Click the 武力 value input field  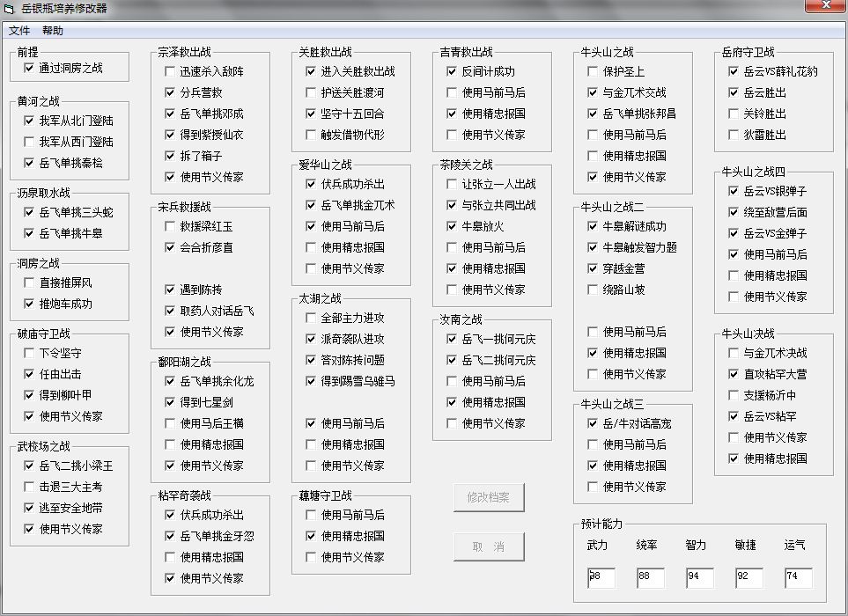[602, 577]
